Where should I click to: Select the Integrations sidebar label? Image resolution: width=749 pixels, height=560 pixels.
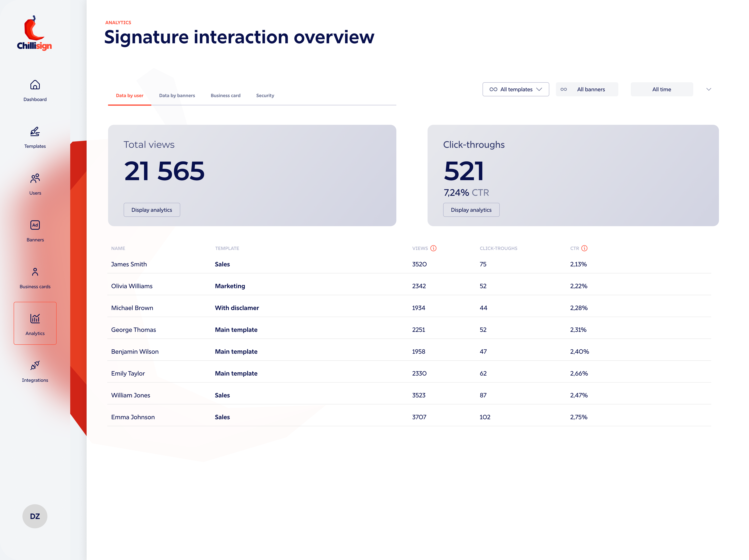(35, 380)
